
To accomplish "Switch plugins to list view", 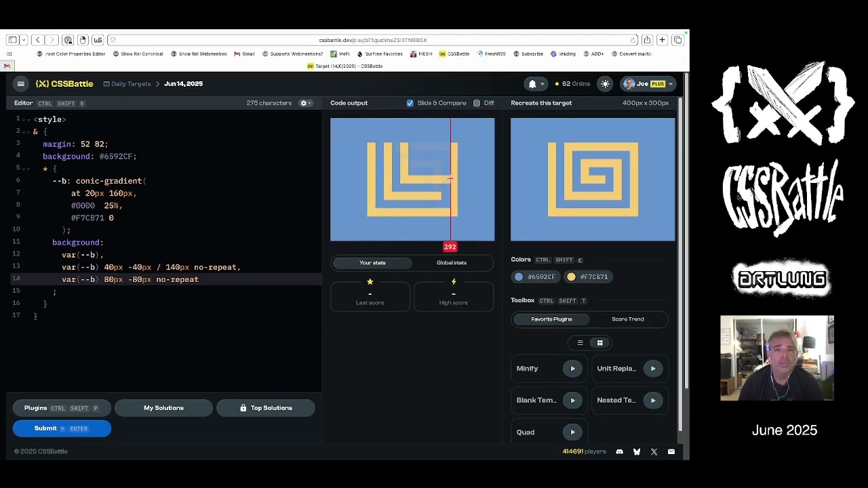I will [x=580, y=343].
